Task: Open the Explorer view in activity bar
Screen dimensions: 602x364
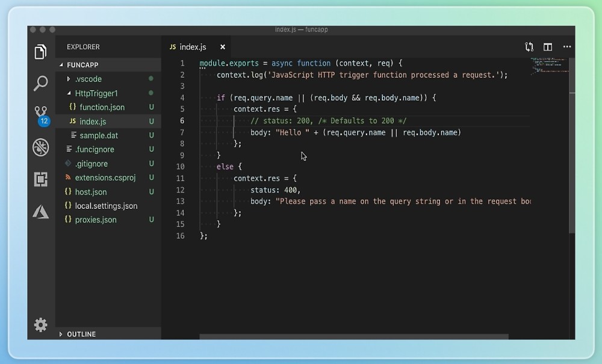Action: pos(41,52)
